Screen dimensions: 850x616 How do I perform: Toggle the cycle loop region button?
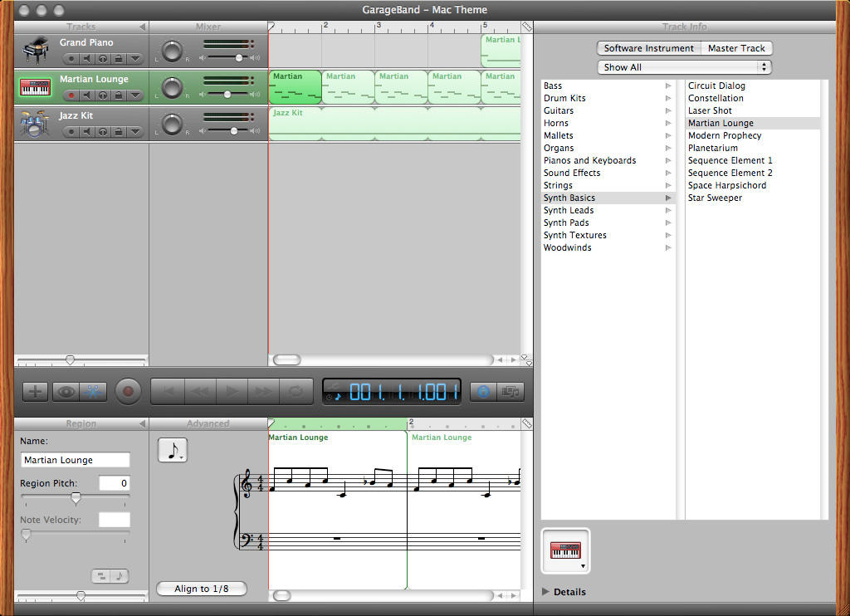[x=296, y=392]
